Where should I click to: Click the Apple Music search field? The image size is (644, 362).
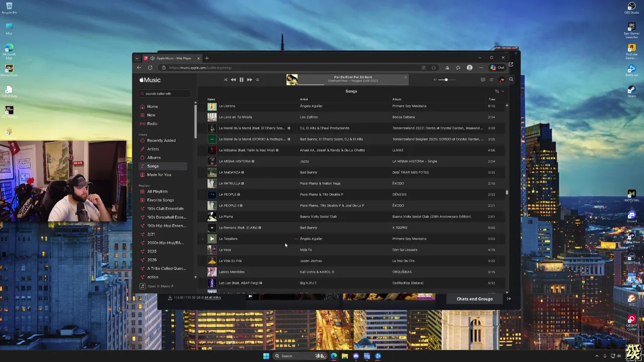point(165,94)
